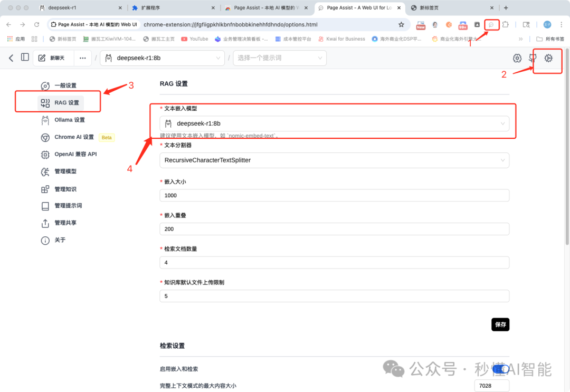This screenshot has width=570, height=392.
Task: Switch to the 扩展程序 browser tab
Action: (x=174, y=7)
